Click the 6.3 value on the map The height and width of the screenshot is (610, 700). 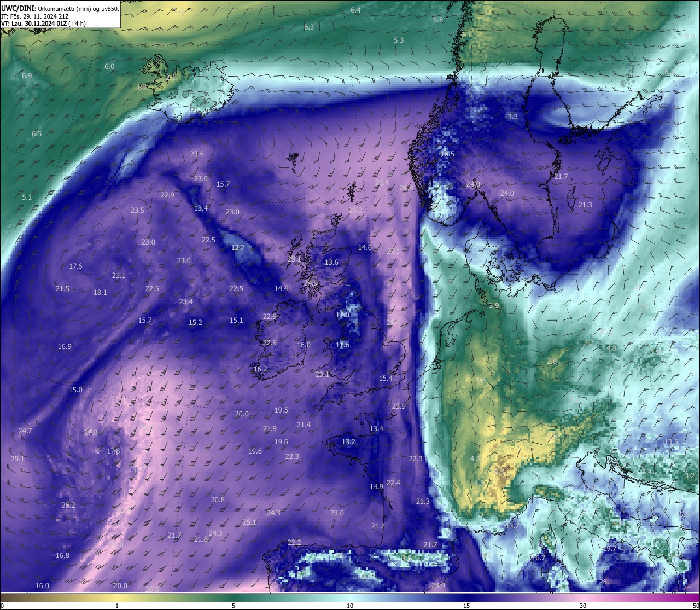[309, 27]
